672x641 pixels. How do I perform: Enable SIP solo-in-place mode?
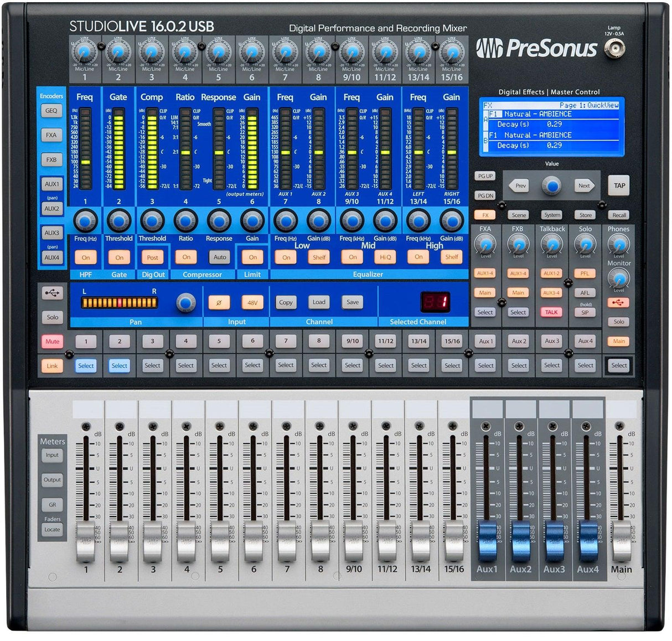585,312
